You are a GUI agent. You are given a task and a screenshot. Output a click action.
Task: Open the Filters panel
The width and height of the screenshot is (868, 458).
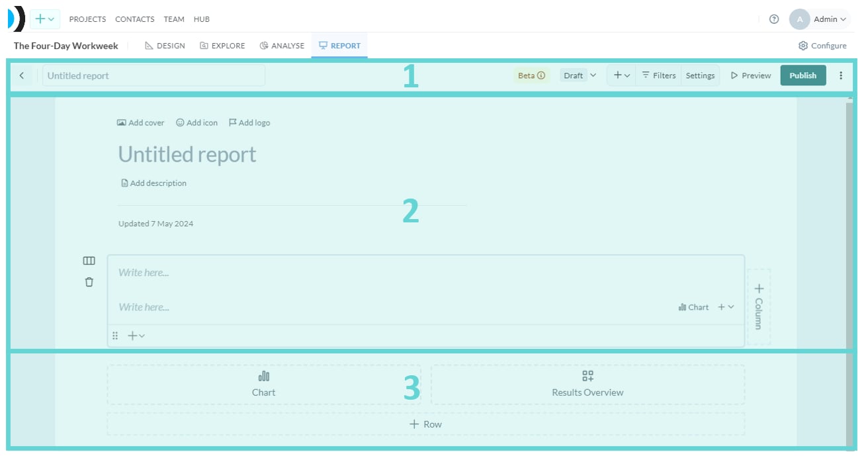[x=659, y=75]
